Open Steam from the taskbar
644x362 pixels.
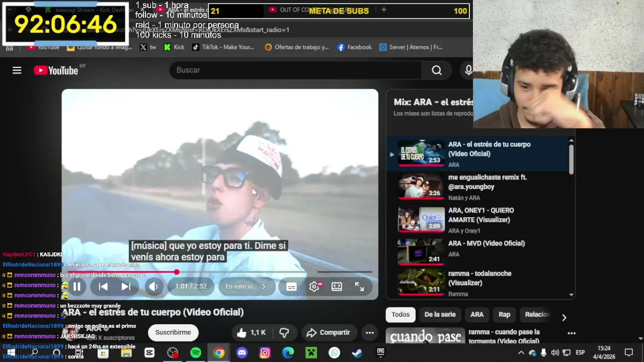(357, 353)
